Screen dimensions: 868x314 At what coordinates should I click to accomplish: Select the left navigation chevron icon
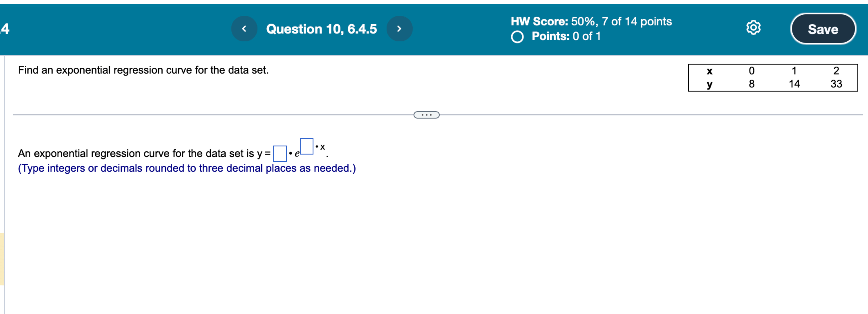tap(244, 28)
